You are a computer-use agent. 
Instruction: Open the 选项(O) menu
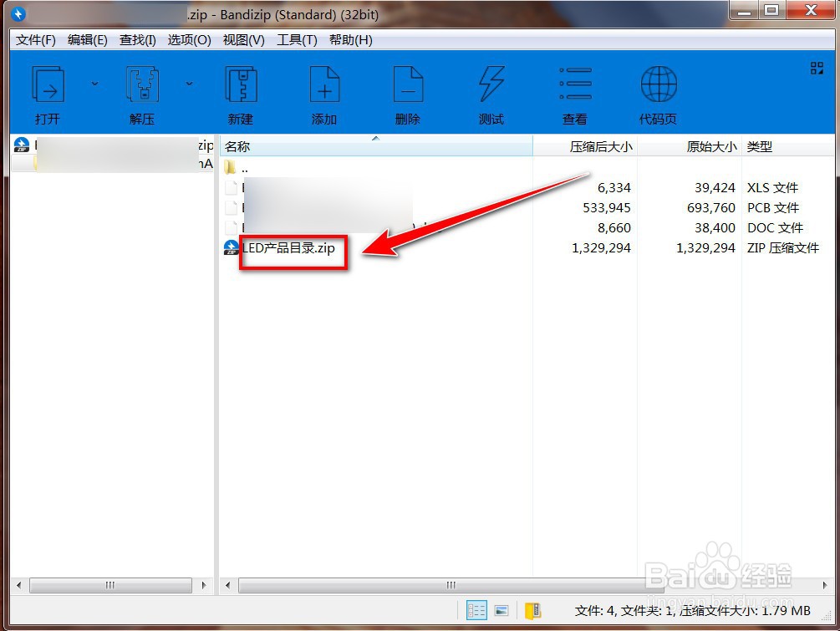pyautogui.click(x=189, y=40)
